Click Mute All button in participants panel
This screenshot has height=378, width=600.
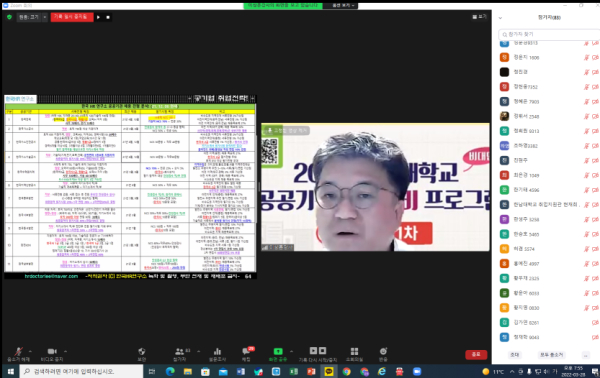551,355
